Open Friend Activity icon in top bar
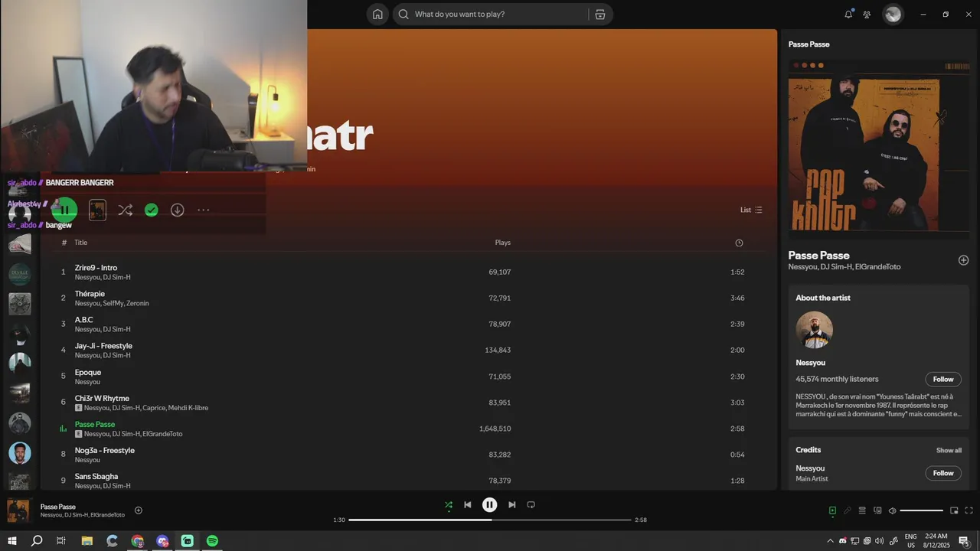 (867, 14)
